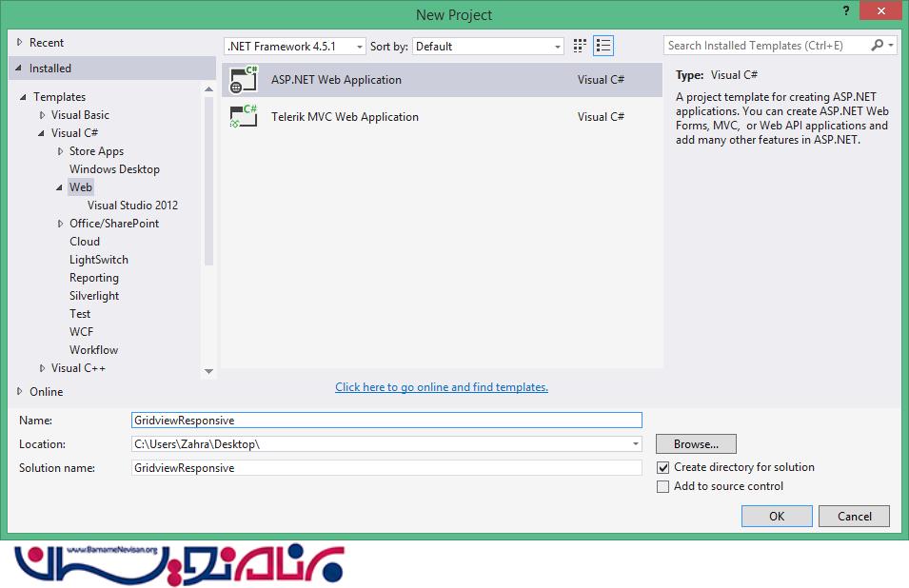Open the Location path dropdown arrow
909x588 pixels.
point(636,444)
